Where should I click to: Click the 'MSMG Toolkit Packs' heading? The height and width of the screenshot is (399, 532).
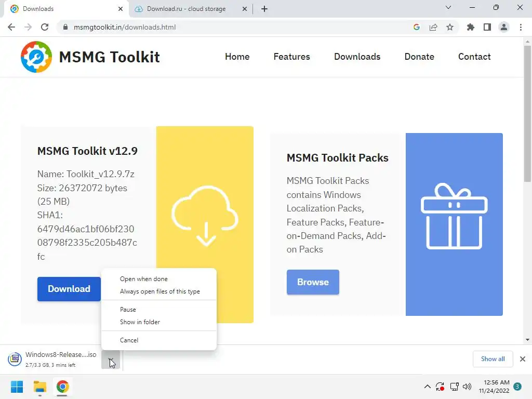click(338, 158)
